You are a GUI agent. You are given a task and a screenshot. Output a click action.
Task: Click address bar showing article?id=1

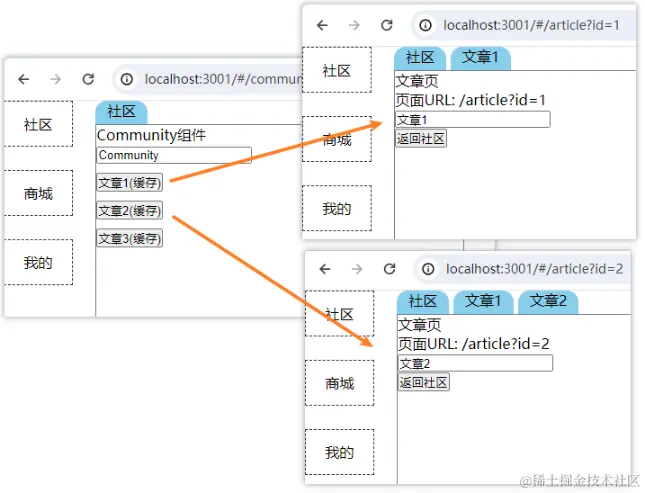pyautogui.click(x=523, y=25)
